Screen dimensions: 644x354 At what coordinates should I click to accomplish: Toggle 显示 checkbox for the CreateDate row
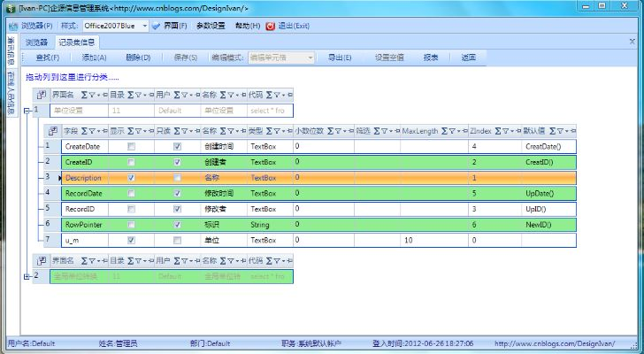[x=131, y=146]
